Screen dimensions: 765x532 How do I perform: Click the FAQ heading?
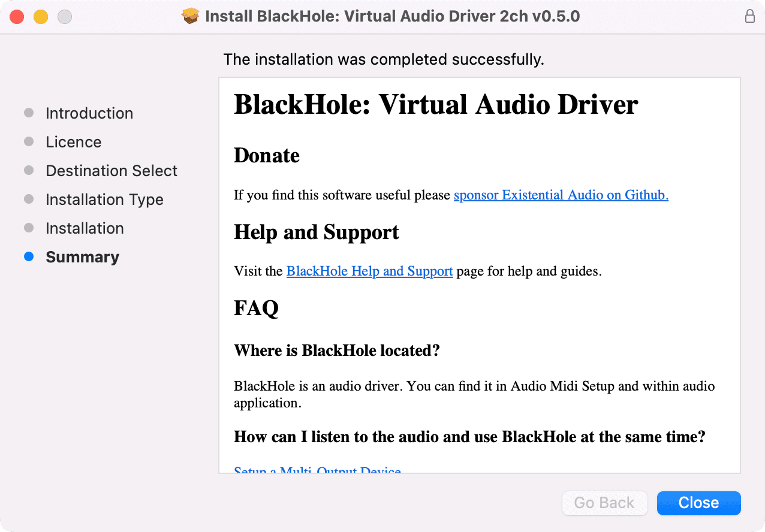pyautogui.click(x=256, y=309)
